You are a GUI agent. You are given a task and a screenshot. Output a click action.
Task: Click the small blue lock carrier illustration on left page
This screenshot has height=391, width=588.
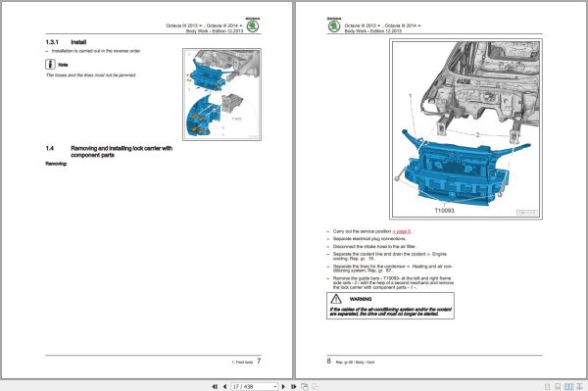pyautogui.click(x=222, y=94)
